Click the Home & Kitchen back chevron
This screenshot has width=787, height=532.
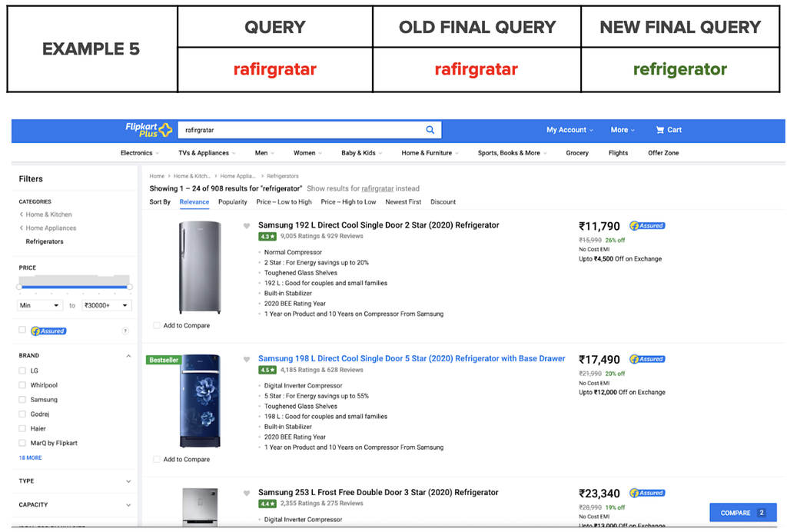coord(22,214)
